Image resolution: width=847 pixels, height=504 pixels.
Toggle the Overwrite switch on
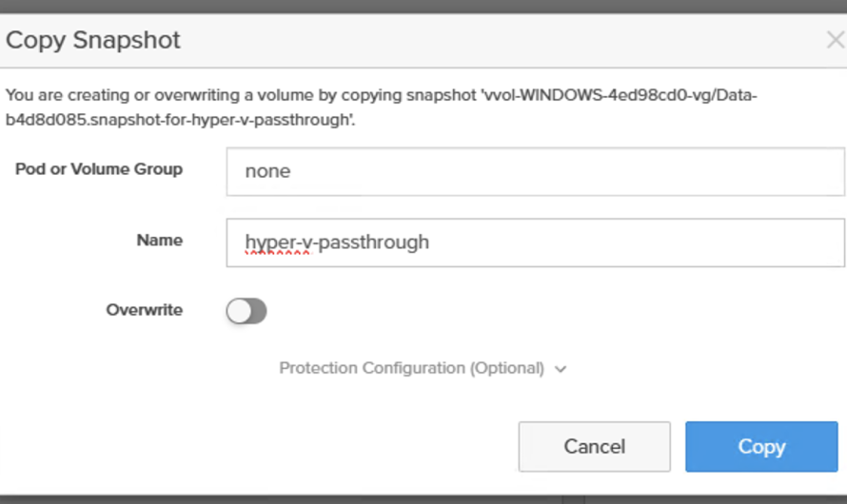[x=246, y=311]
